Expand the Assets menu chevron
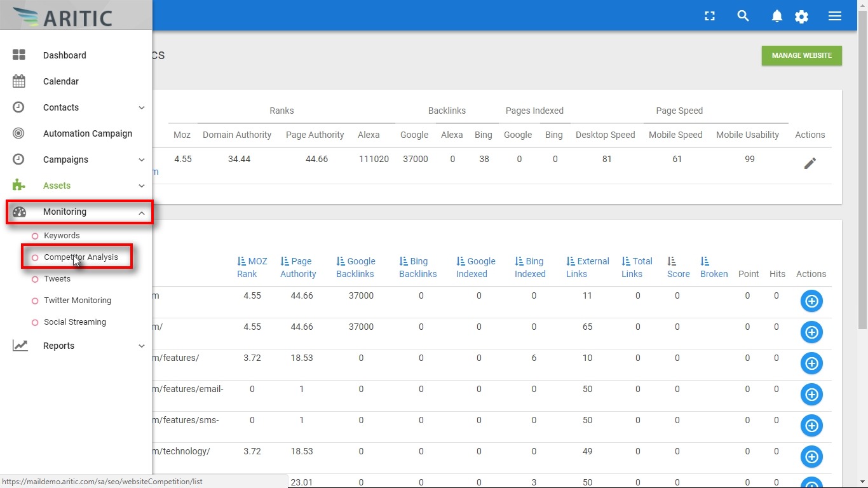 pos(142,186)
